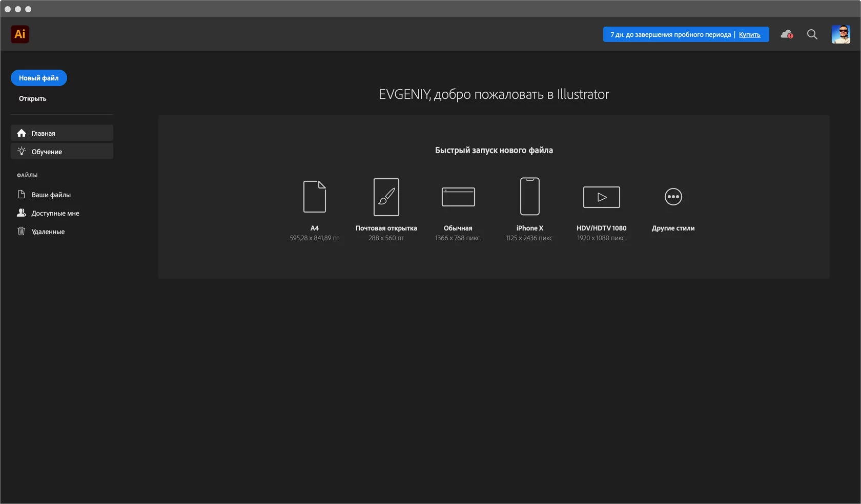Select the Главная sidebar tab

[62, 133]
